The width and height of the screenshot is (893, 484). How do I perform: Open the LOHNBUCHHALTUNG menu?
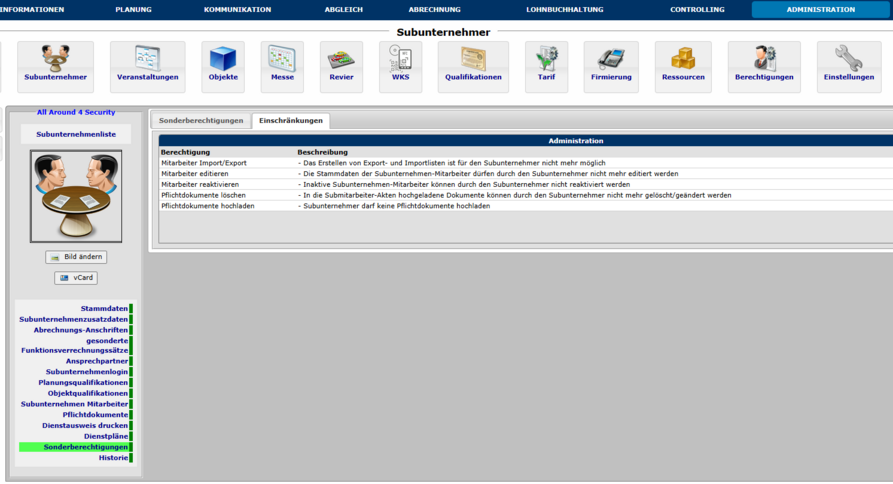pyautogui.click(x=565, y=9)
